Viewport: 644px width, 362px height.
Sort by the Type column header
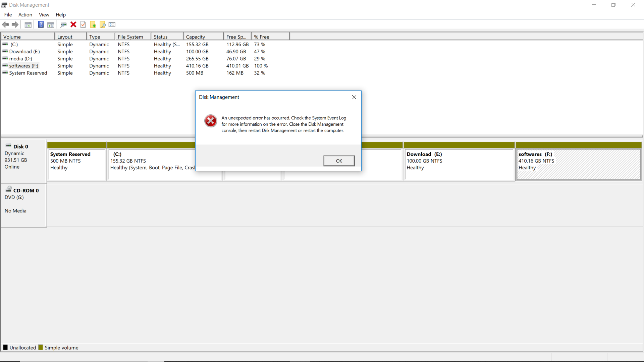101,37
